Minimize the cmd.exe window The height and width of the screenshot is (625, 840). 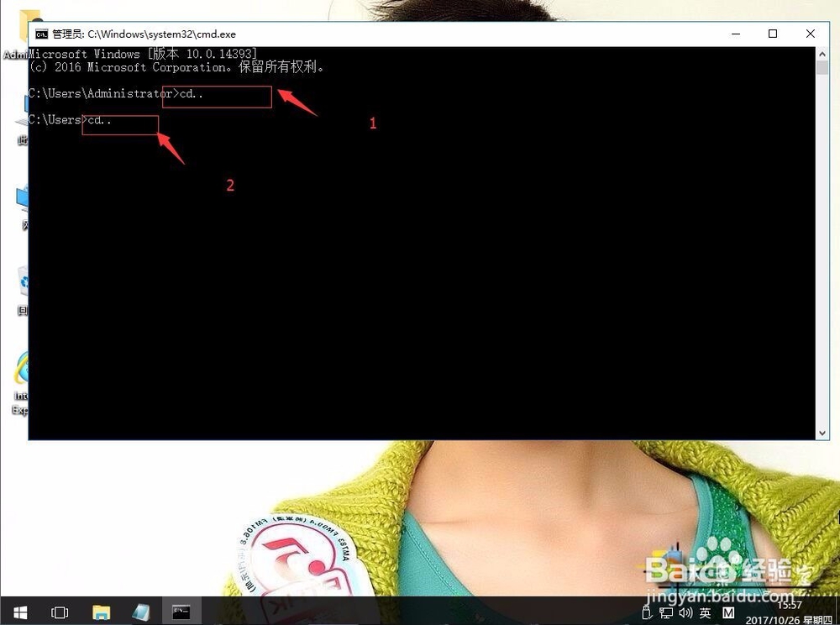pyautogui.click(x=736, y=34)
